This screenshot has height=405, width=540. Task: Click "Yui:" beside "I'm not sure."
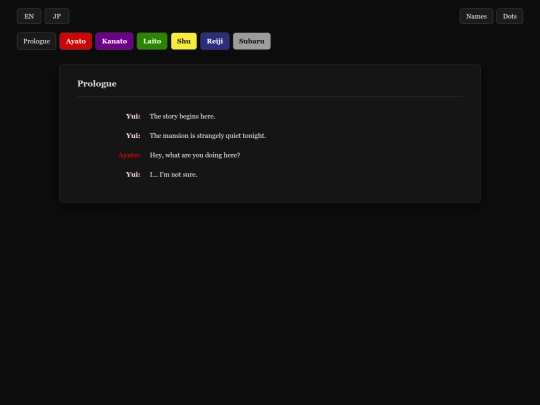pyautogui.click(x=133, y=175)
